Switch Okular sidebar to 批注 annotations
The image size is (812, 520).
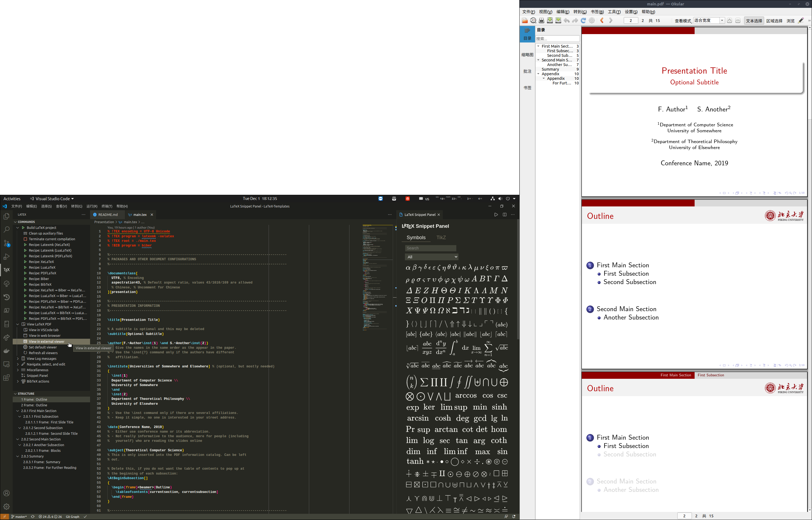pos(527,71)
